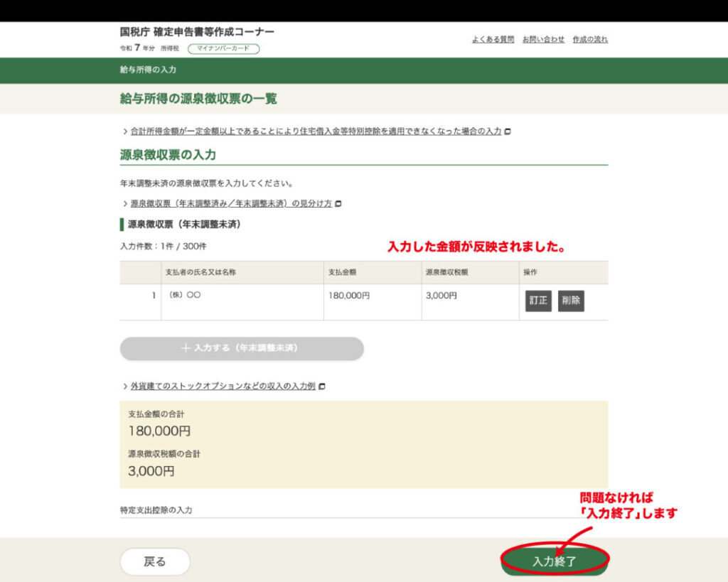The image size is (728, 582).
Task: Go back with the 戻る button
Action: (155, 561)
